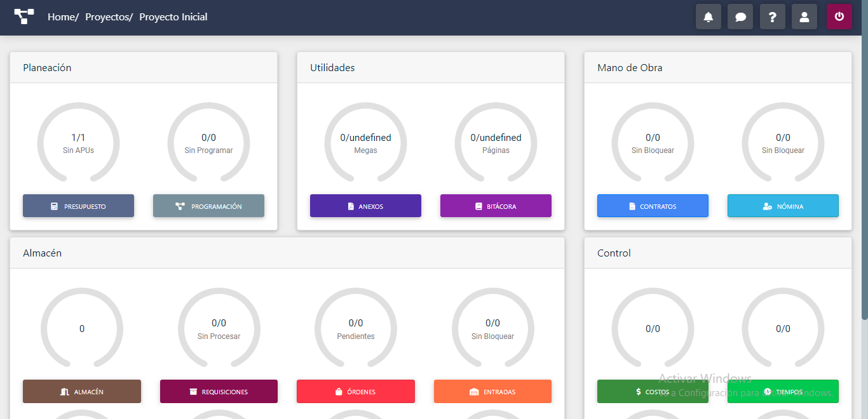Open the Bitácora button
This screenshot has width=868, height=419.
click(x=496, y=206)
